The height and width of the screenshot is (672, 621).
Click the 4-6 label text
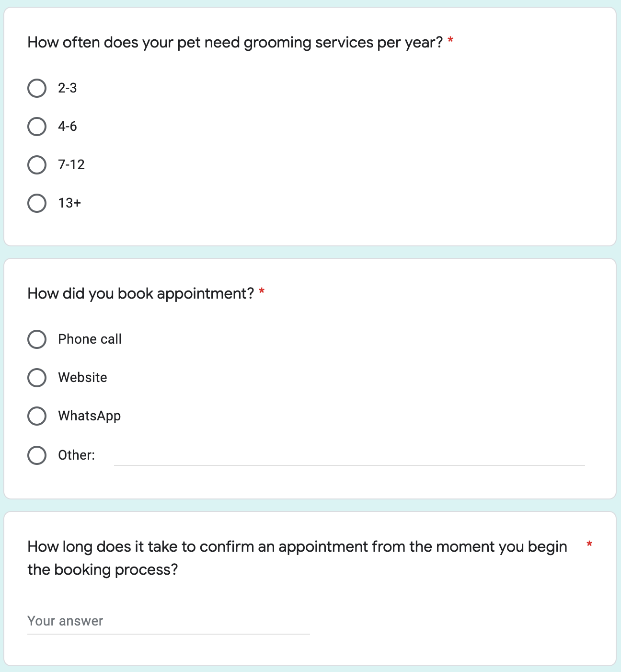(68, 127)
